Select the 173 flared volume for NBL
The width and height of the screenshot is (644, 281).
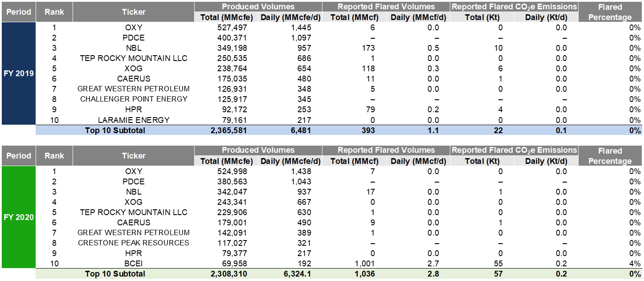(369, 48)
